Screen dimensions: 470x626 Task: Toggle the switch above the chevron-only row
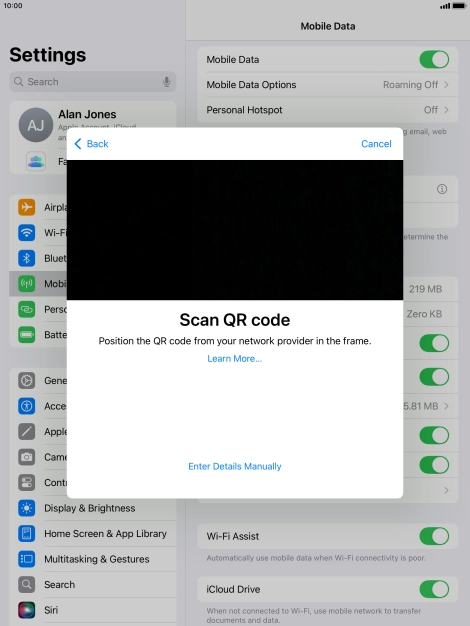click(434, 465)
